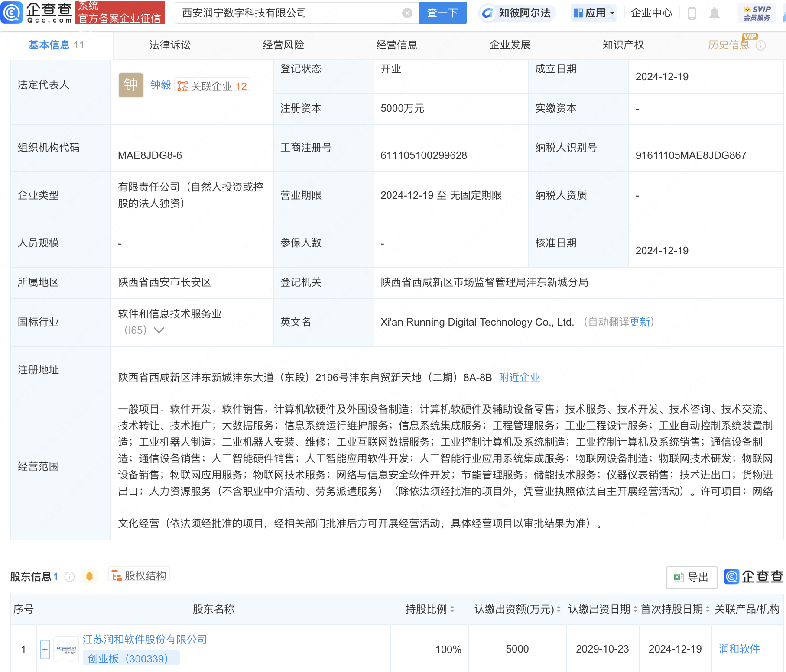Viewport: 786px width, 672px height.
Task: Open the 应用 dropdown menu
Action: (594, 13)
